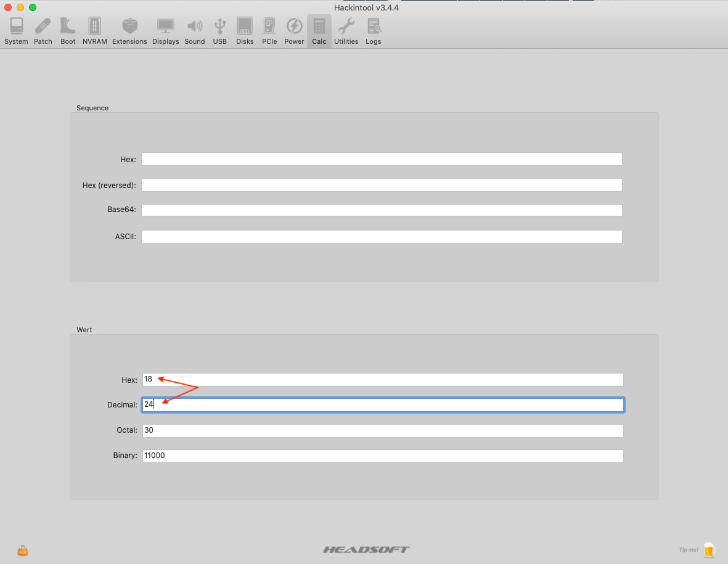Image resolution: width=728 pixels, height=564 pixels.
Task: Click the Headsoft logo link
Action: [x=366, y=550]
